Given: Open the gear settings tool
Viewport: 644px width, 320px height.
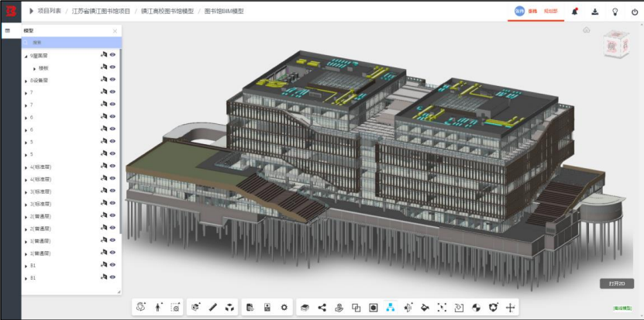Looking at the screenshot, I should click(x=284, y=308).
